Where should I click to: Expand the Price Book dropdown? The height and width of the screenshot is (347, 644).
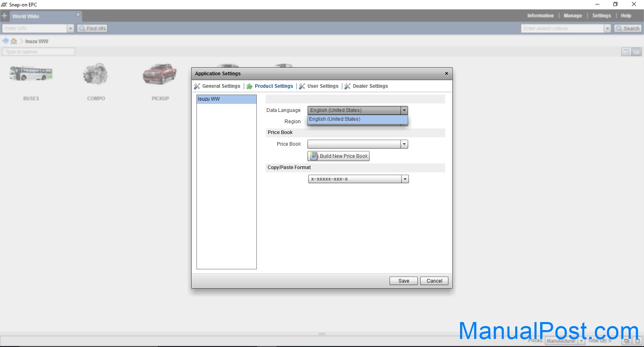coord(404,144)
